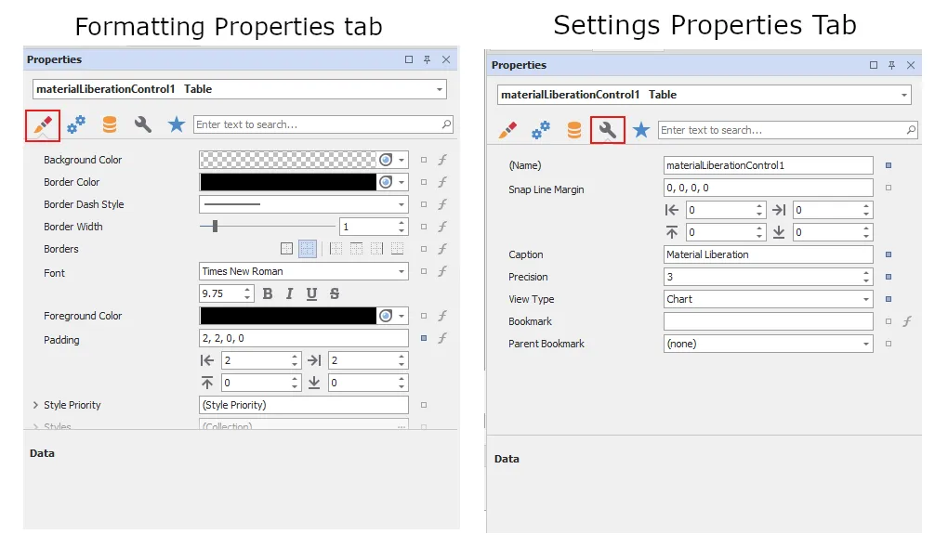Open Borders expression icon

click(442, 249)
